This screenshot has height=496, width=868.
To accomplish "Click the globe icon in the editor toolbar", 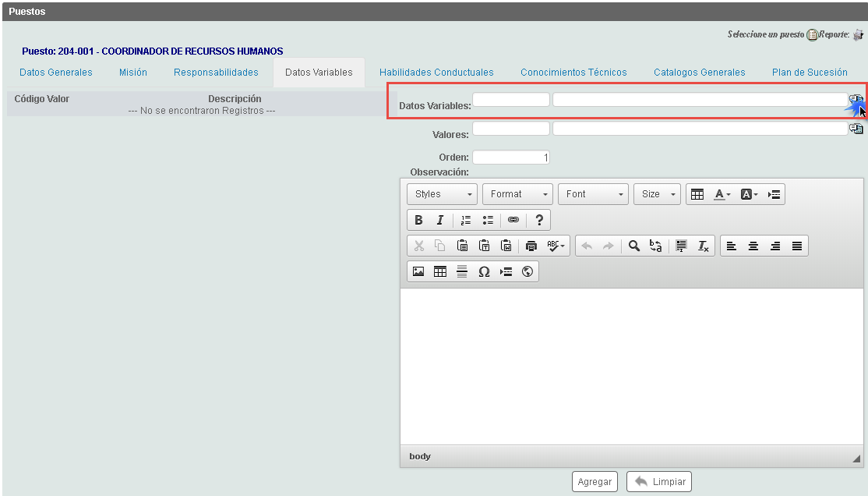I will point(528,272).
